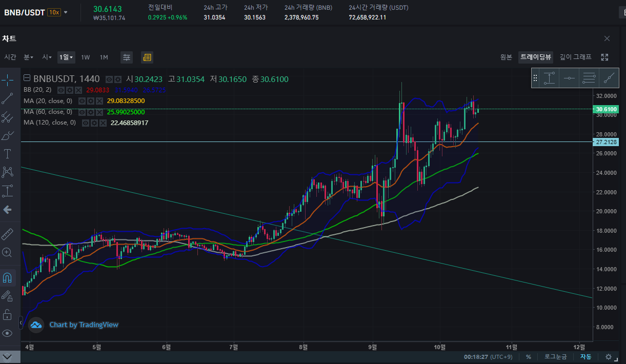This screenshot has width=626, height=364.
Task: Select the text annotation tool
Action: [7, 153]
